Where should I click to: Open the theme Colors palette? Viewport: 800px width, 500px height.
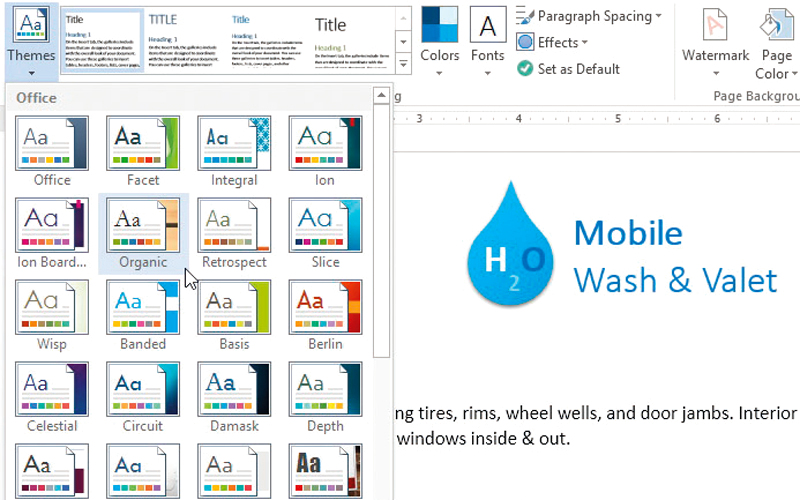[x=439, y=38]
